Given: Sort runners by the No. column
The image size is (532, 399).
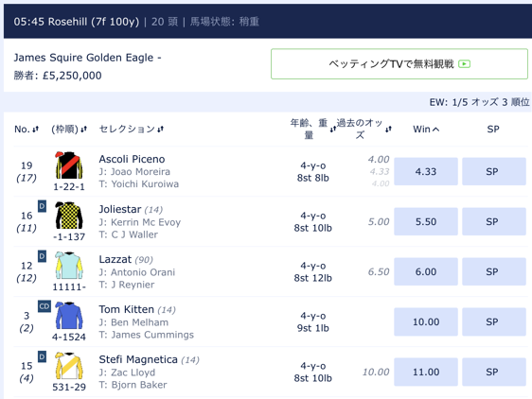Looking at the screenshot, I should pyautogui.click(x=27, y=130).
